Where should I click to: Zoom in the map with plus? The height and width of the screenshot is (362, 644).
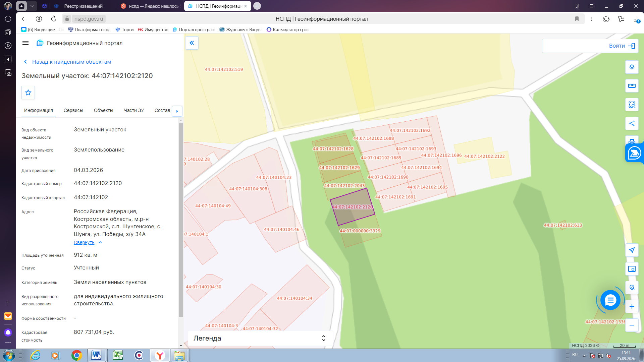coord(632,306)
